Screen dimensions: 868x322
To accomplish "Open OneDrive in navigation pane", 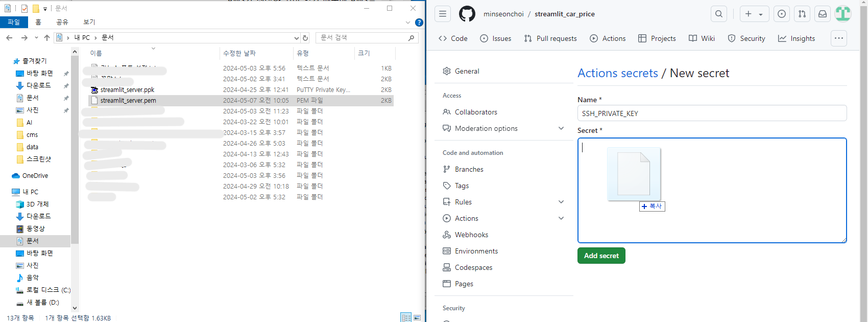I will pyautogui.click(x=35, y=175).
